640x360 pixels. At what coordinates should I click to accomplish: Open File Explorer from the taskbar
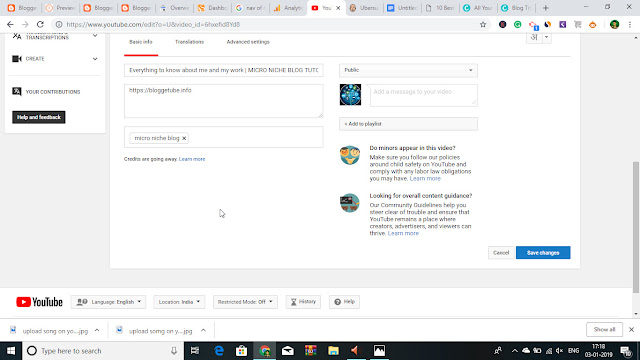click(333, 351)
